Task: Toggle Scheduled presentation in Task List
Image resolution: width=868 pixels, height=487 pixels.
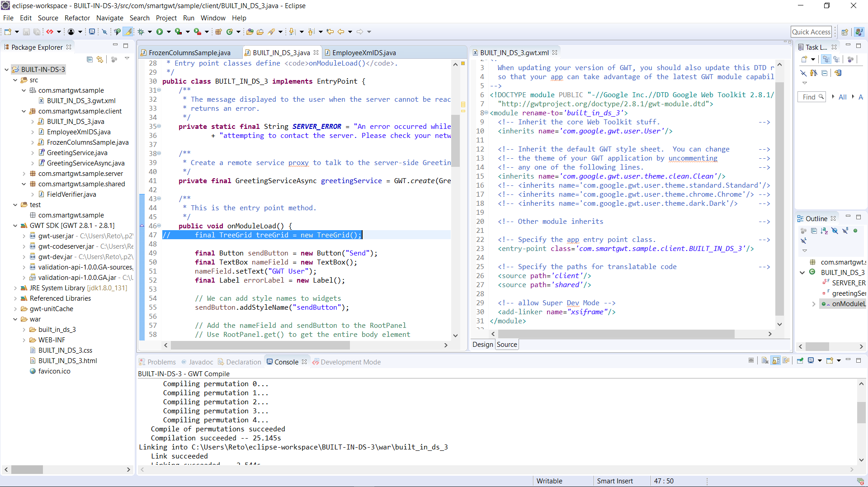Action: (x=837, y=59)
